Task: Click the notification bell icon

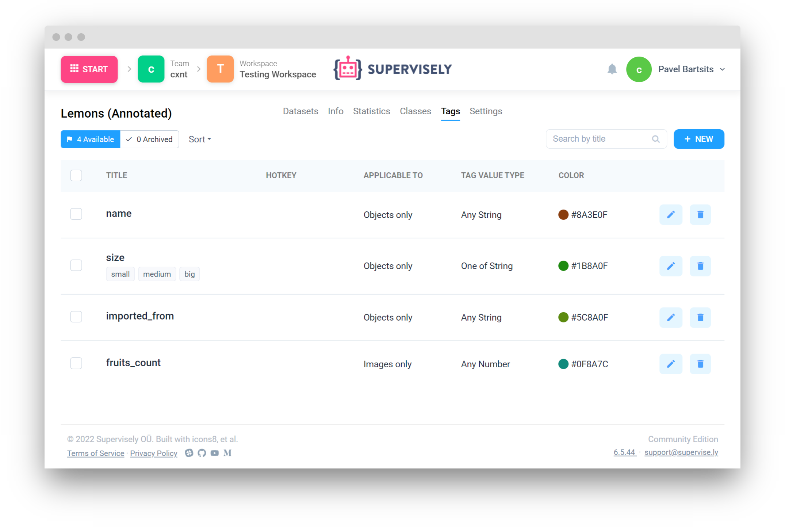Action: coord(612,69)
